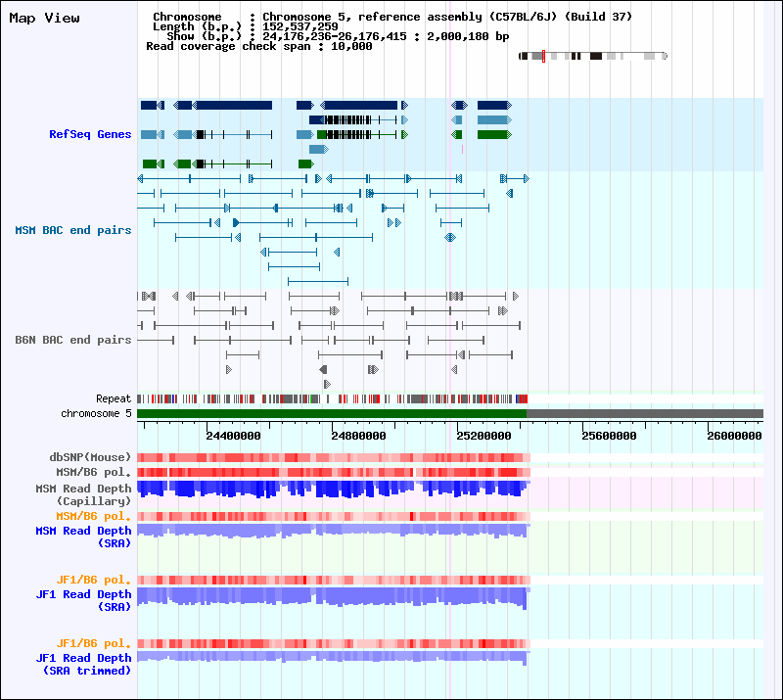Screen dimensions: 783x700
Task: Click the 24800000 ruler position label
Action: point(358,436)
